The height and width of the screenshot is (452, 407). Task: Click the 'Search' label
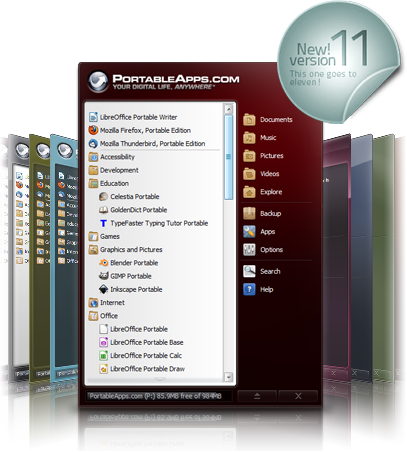click(270, 271)
